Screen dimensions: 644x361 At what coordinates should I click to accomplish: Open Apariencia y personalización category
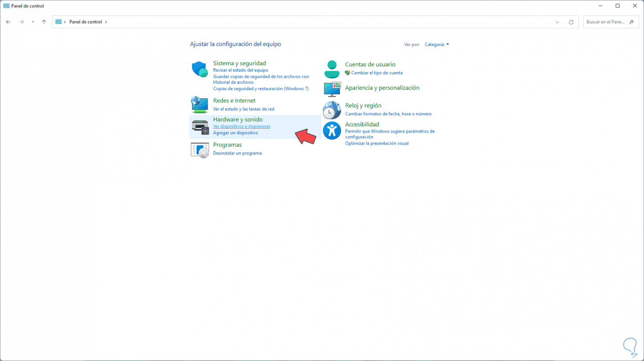pos(382,88)
